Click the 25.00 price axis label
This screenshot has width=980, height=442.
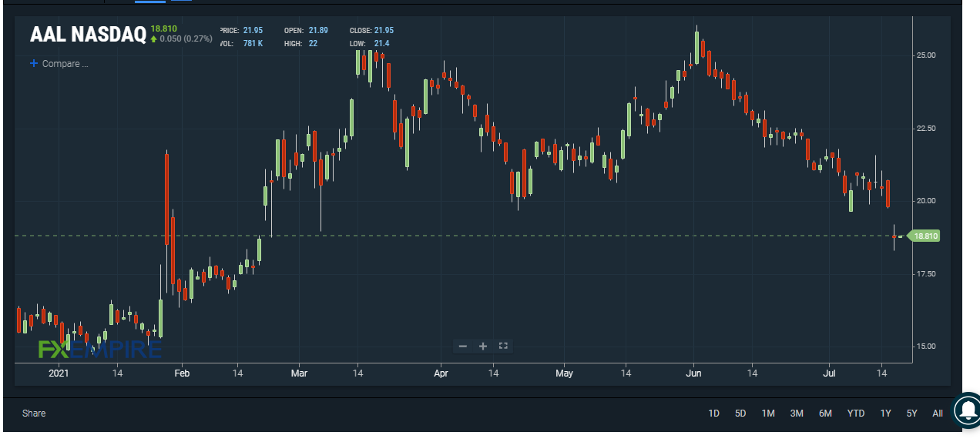pyautogui.click(x=925, y=55)
